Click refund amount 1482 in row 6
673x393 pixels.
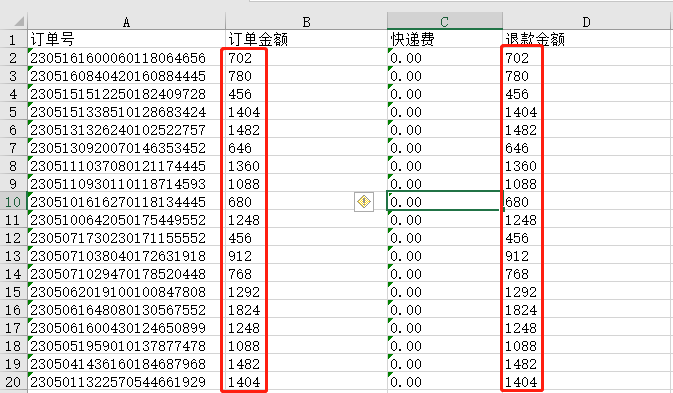(586, 130)
